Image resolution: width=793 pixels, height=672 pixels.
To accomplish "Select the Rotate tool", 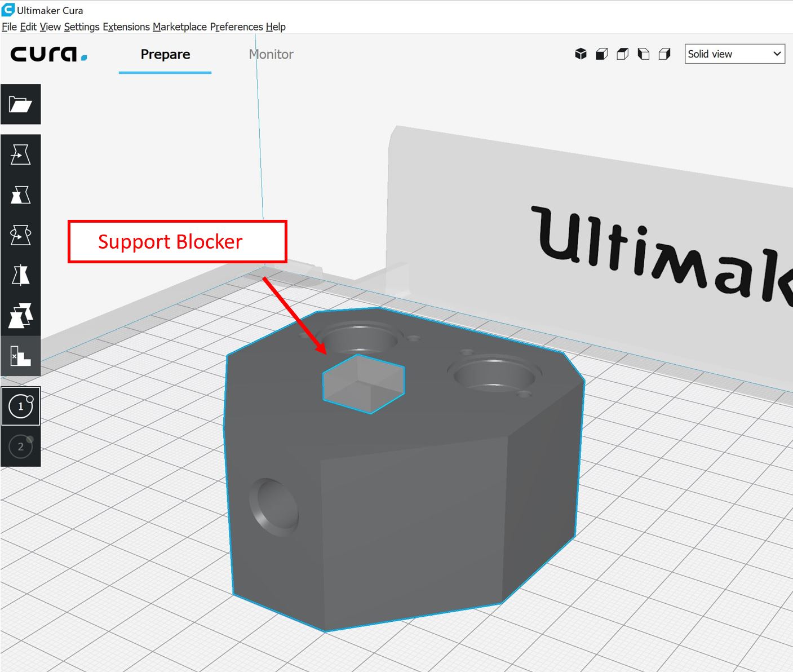I will [x=20, y=235].
